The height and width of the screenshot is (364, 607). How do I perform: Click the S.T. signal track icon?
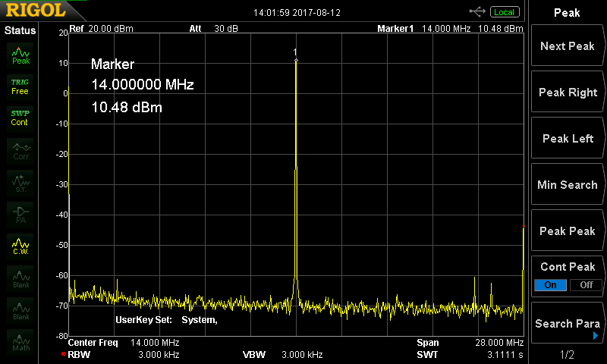[x=20, y=183]
